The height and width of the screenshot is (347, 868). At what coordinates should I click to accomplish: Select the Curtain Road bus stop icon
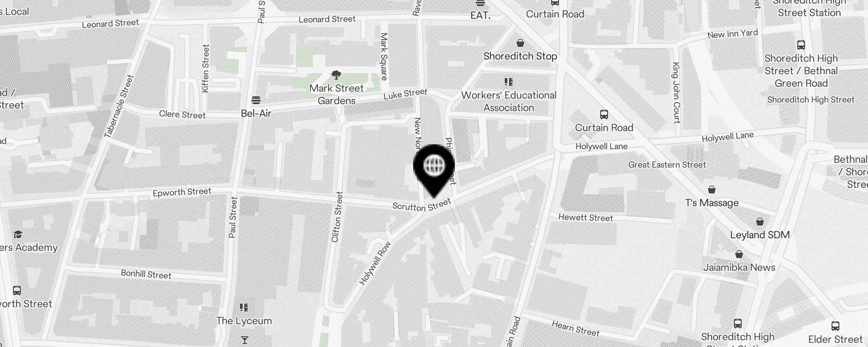[x=604, y=115]
